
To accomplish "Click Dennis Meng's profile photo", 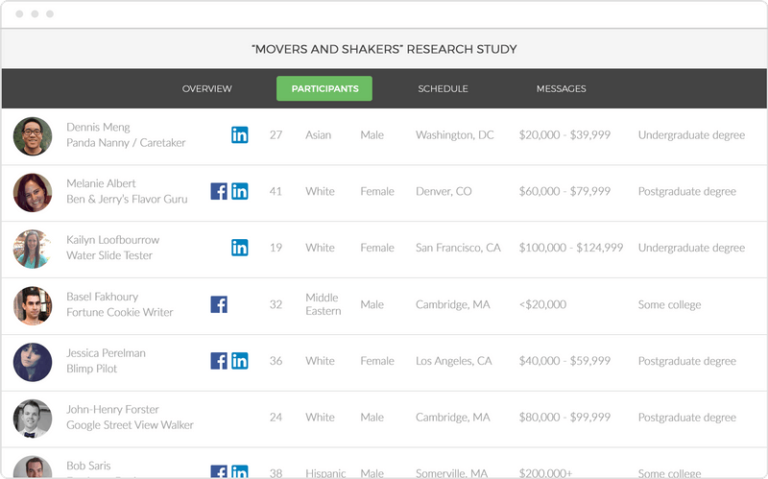I will 33,136.
